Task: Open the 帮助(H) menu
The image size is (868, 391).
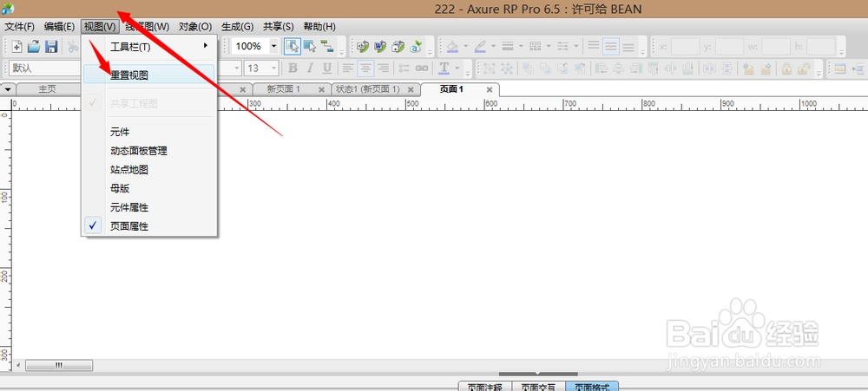Action: click(319, 27)
